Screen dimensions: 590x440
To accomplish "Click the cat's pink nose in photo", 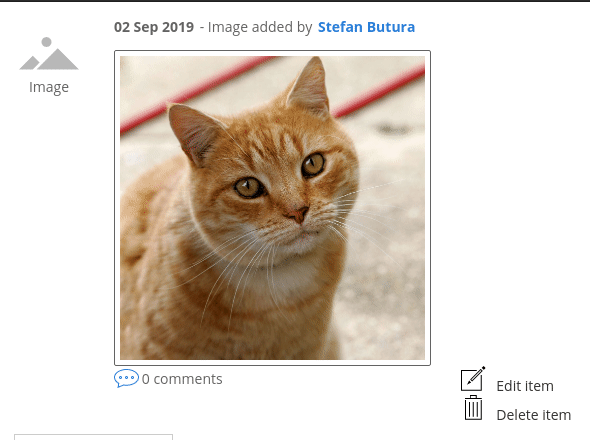I will [298, 215].
